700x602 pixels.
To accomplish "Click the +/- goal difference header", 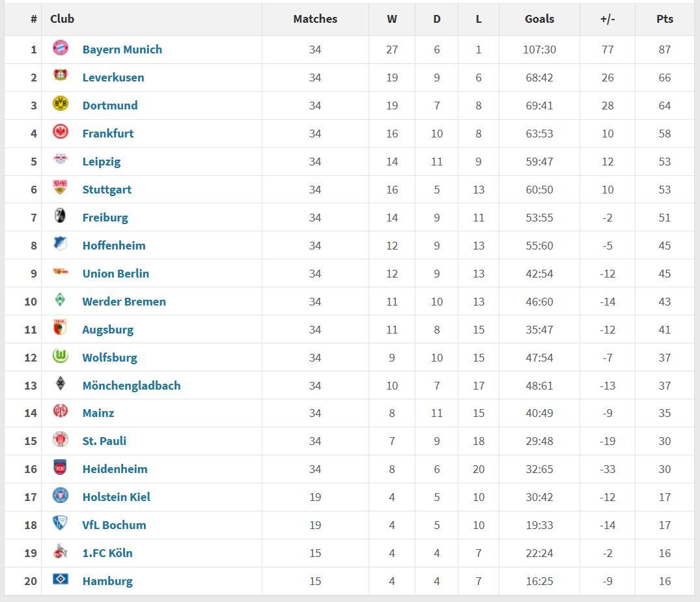I will coord(607,19).
